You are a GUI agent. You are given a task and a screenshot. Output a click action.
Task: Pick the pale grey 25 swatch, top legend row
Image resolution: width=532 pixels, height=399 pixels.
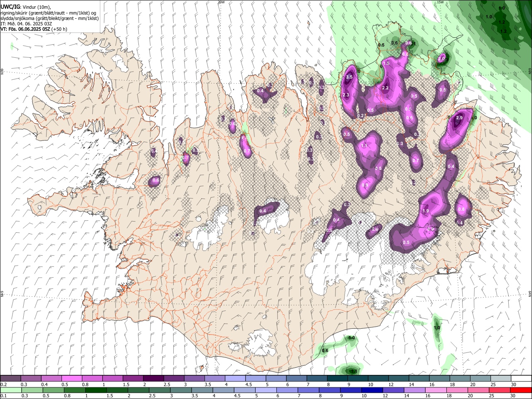tap(500, 379)
